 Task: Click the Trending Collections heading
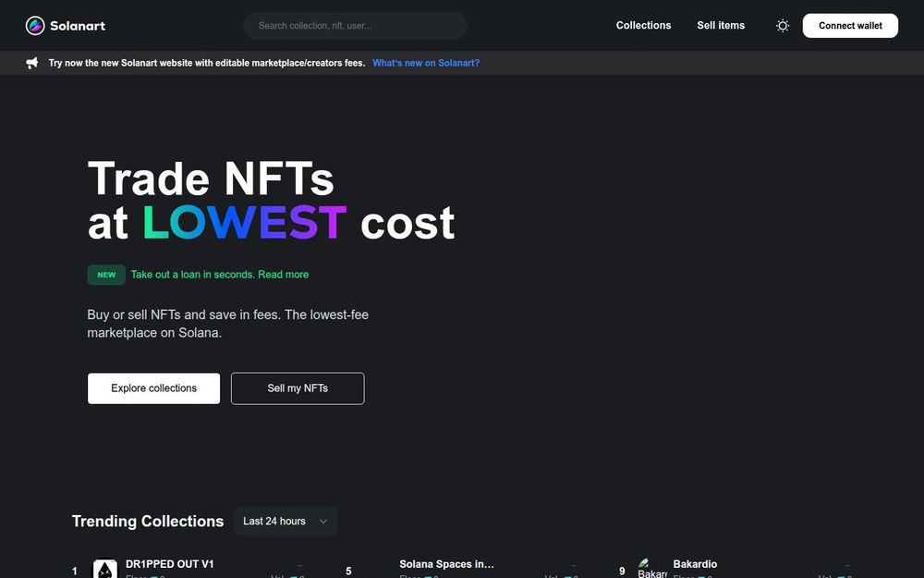(148, 522)
